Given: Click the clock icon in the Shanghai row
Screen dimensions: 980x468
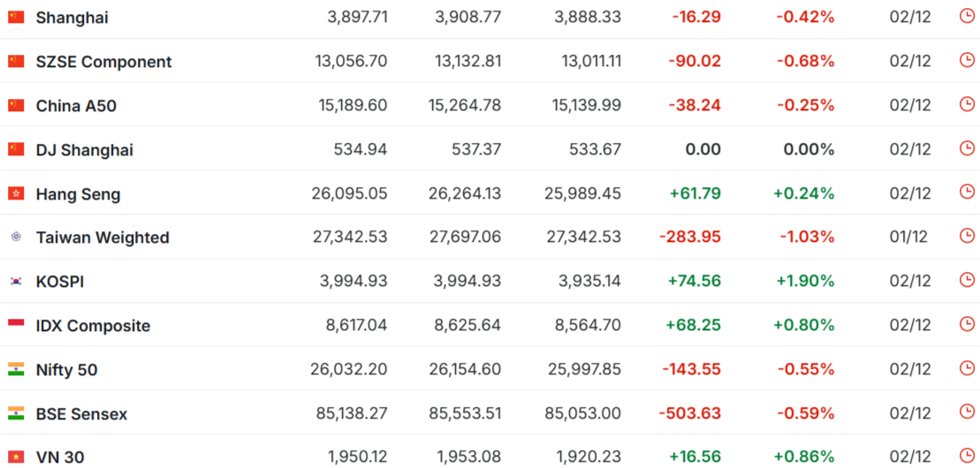Looking at the screenshot, I should (x=967, y=16).
